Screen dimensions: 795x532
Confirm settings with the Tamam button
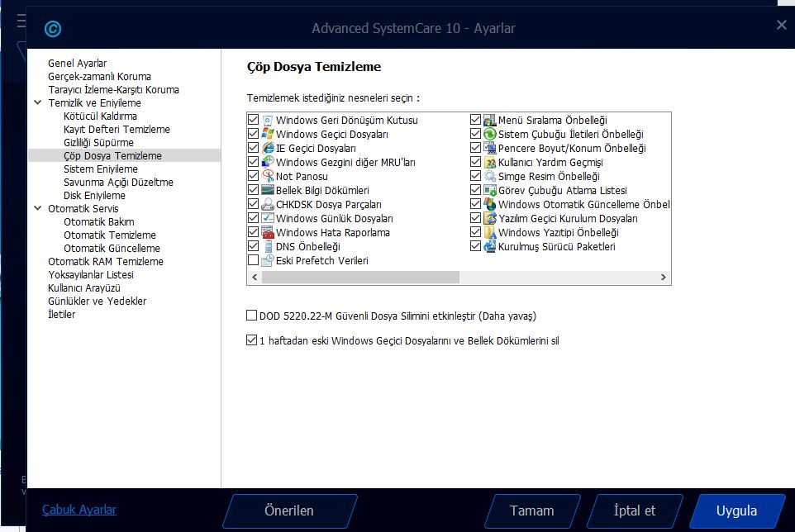532,511
